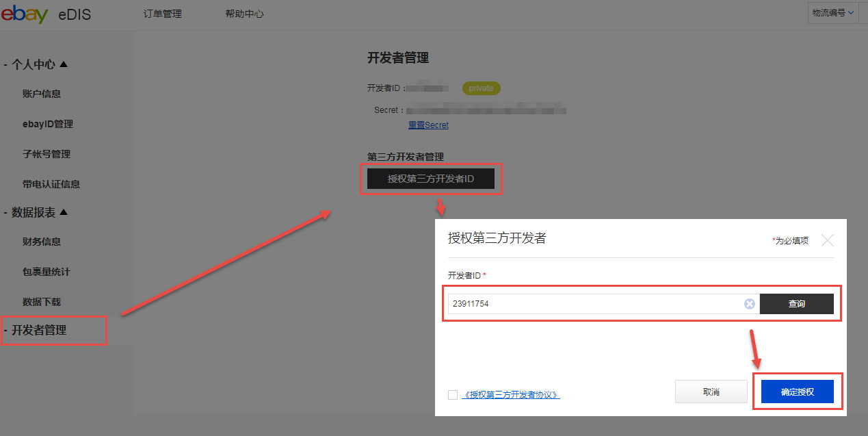The height and width of the screenshot is (436, 868).
Task: Select 数据下载 in the sidebar
Action: point(42,302)
